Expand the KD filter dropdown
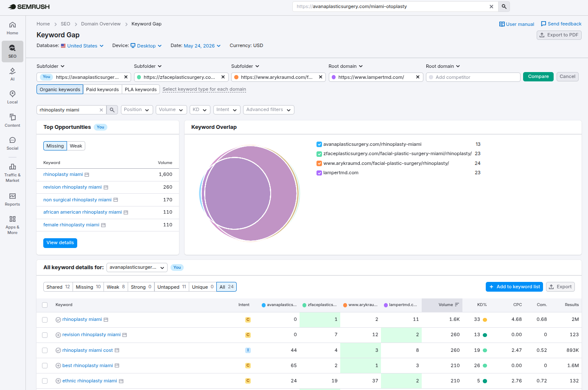The width and height of the screenshot is (588, 390). click(x=200, y=110)
